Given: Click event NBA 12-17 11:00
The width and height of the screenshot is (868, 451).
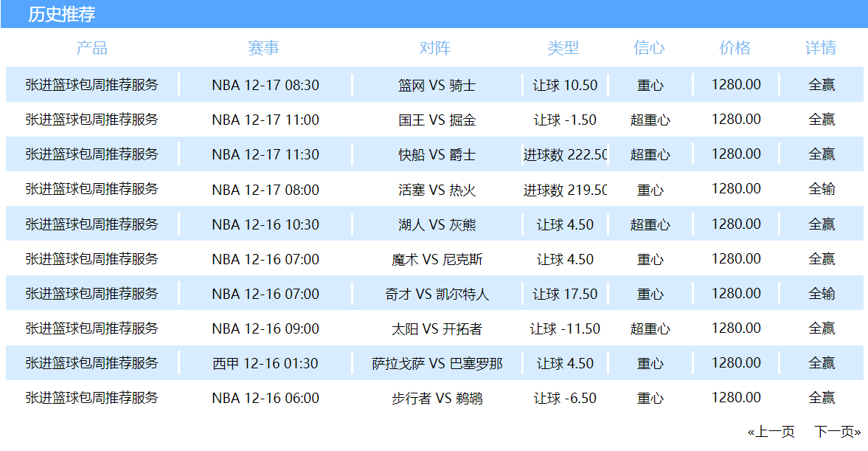Looking at the screenshot, I should pyautogui.click(x=265, y=120).
